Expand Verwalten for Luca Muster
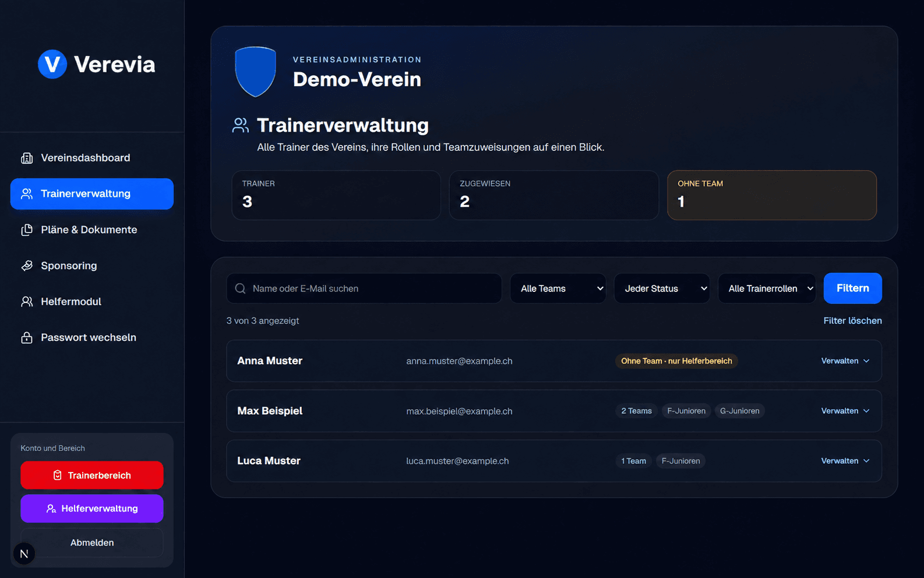924x578 pixels. [x=845, y=461]
